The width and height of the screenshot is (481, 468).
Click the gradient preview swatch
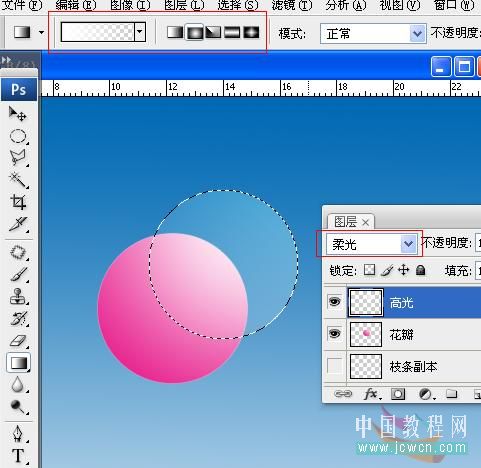click(98, 32)
